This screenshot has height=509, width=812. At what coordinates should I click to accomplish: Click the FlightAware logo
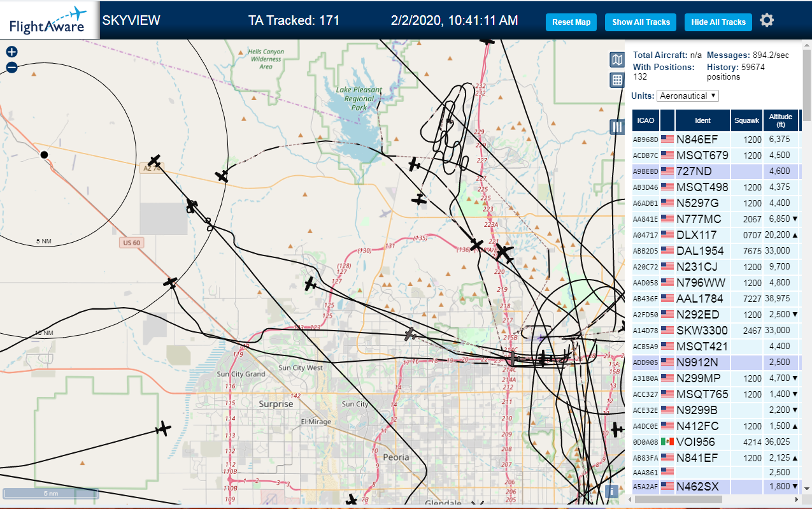pyautogui.click(x=48, y=20)
